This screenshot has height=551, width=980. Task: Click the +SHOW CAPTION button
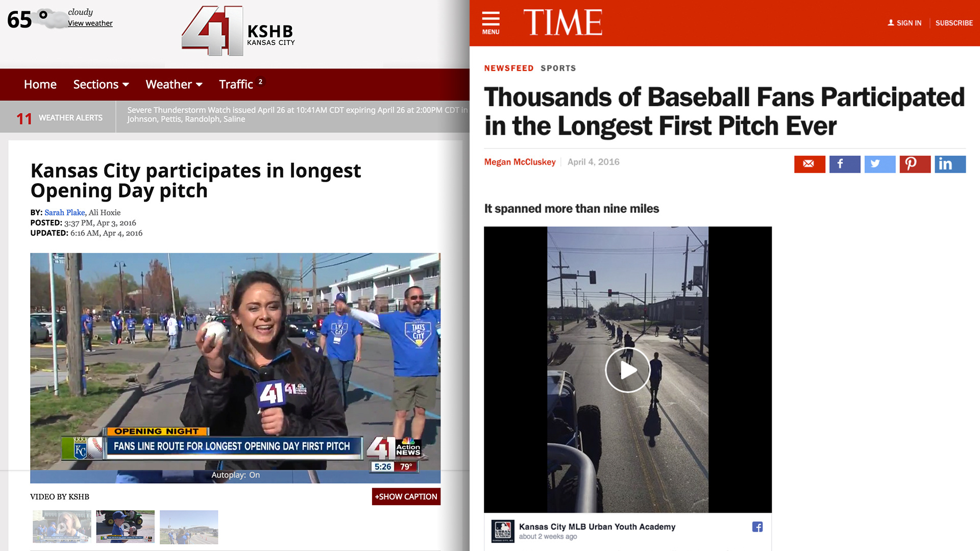(x=406, y=497)
